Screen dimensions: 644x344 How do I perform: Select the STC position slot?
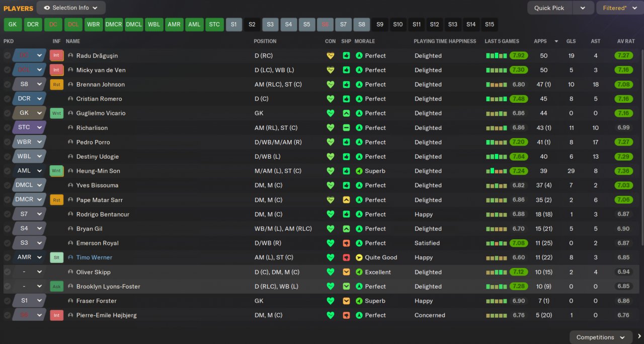click(x=214, y=24)
